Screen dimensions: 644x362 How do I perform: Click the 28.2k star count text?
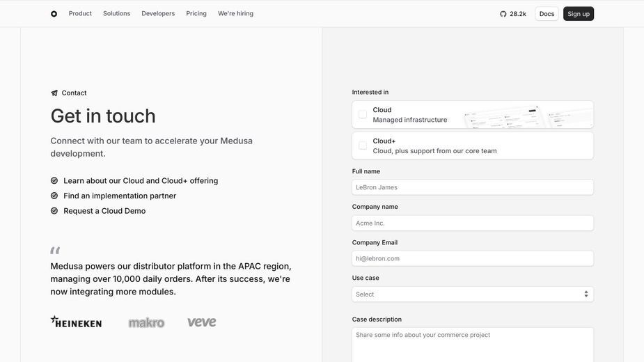tap(518, 14)
